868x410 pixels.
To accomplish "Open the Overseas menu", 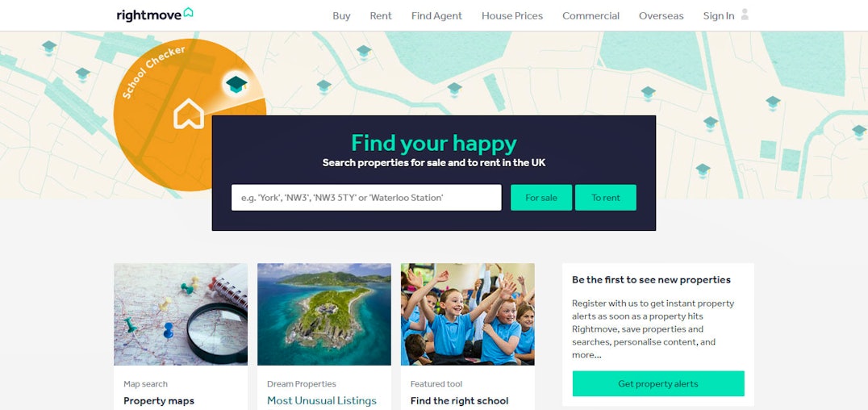I will pos(661,15).
